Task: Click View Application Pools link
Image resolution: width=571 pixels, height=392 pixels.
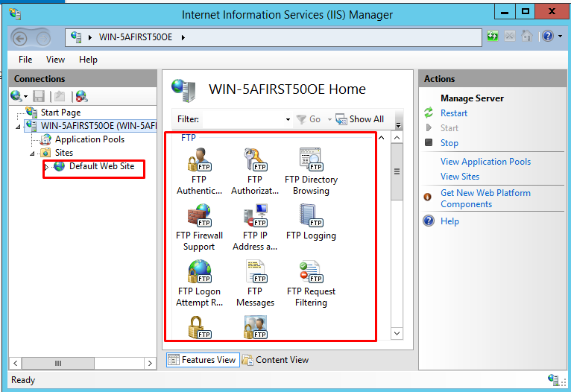Action: tap(485, 162)
